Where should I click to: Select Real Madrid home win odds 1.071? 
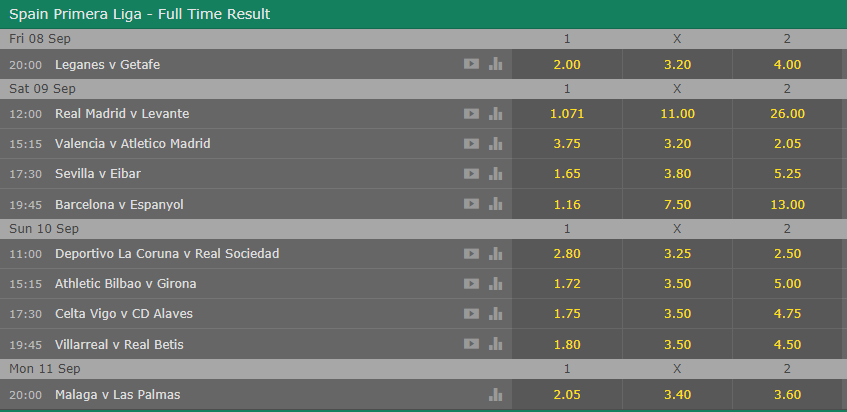[567, 113]
